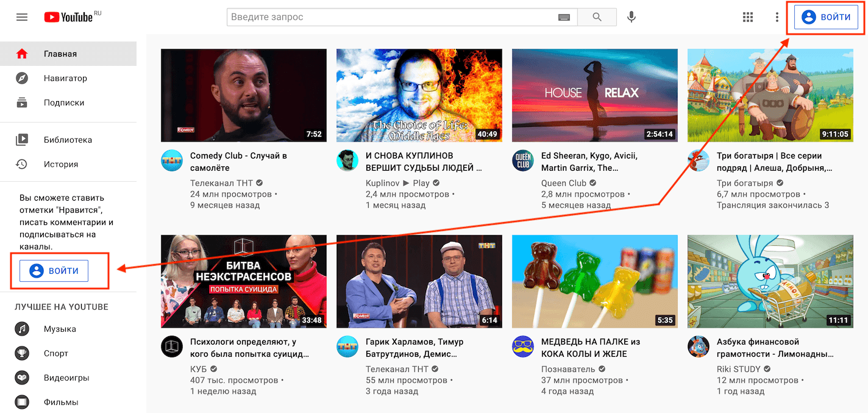Click the Музыка music icon

point(22,329)
